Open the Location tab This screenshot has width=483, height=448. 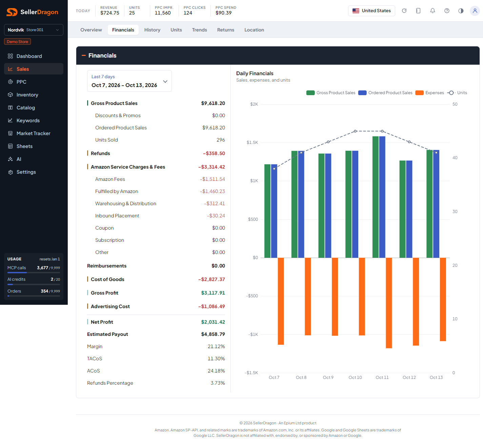pos(254,30)
